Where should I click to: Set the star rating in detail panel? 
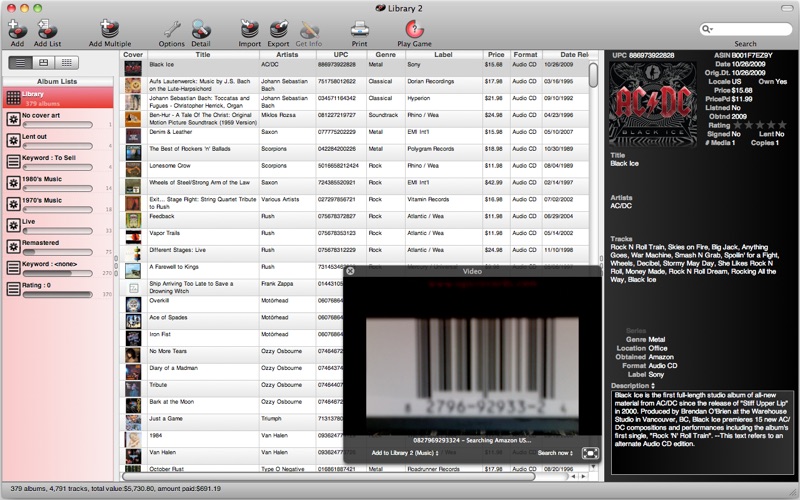[x=760, y=125]
